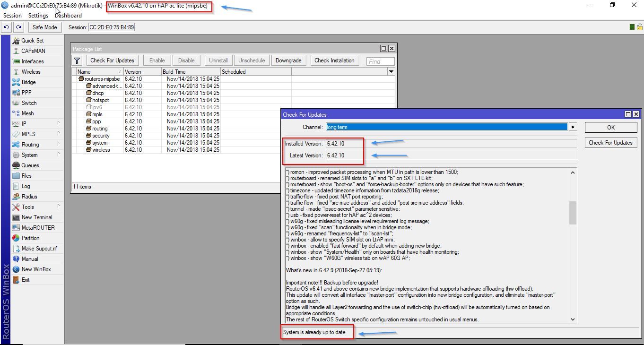Click changelog scrollbar down arrow
This screenshot has width=644, height=345.
click(573, 319)
